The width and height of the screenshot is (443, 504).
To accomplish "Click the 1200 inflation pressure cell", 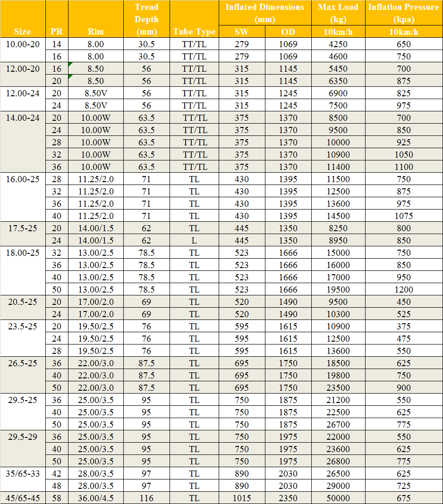I will click(x=403, y=289).
